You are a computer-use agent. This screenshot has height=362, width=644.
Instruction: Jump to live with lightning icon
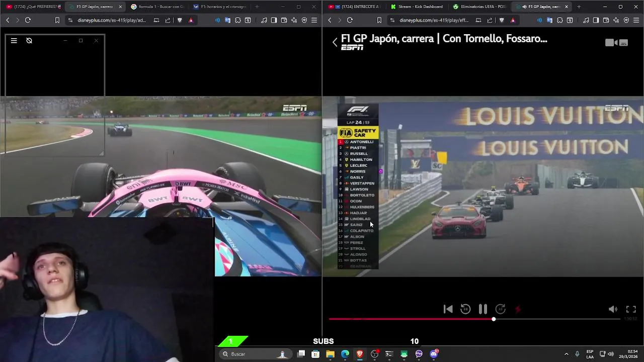pos(518,309)
